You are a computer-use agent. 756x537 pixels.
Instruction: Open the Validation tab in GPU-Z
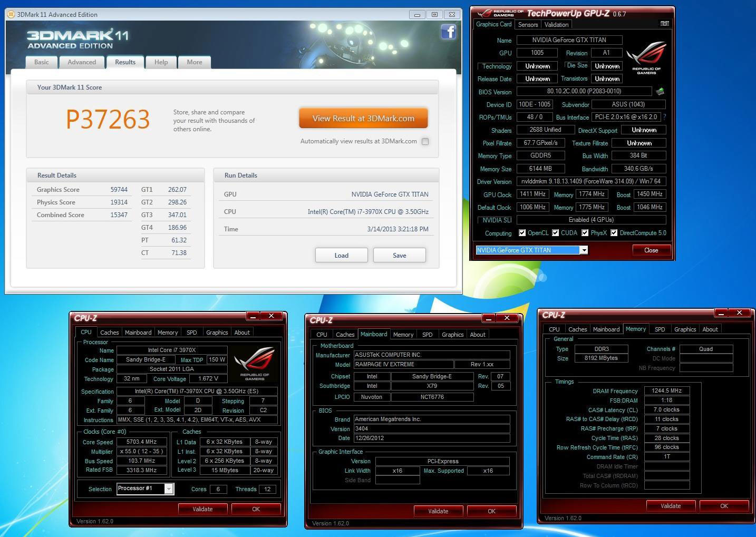[x=556, y=25]
